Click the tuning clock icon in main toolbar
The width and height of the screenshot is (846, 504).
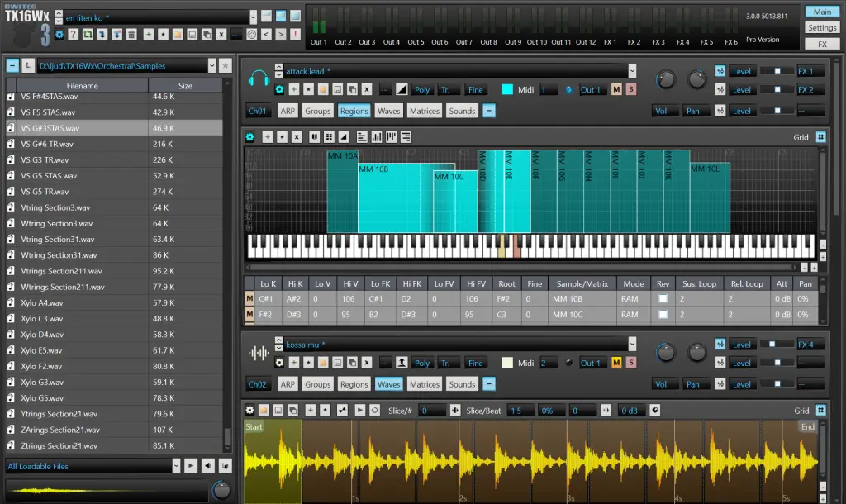(252, 34)
